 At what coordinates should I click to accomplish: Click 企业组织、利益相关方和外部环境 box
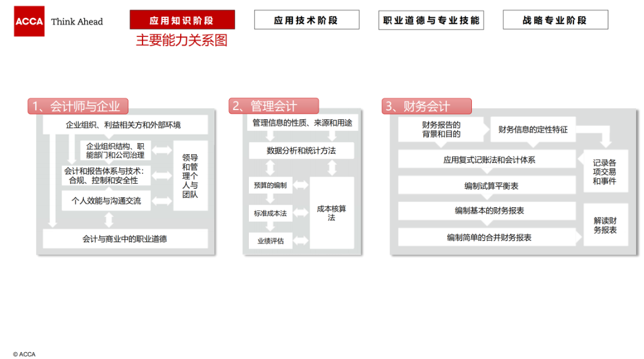[125, 124]
